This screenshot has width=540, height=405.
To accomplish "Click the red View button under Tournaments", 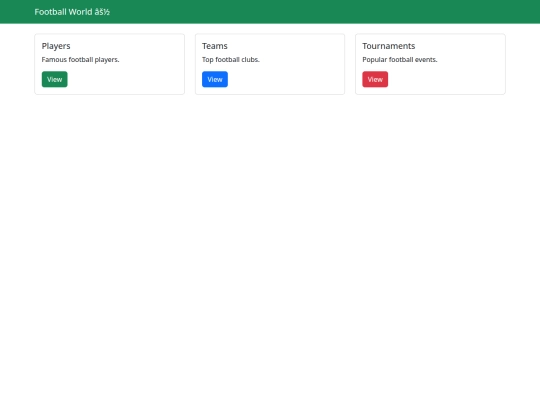I will 375,79.
